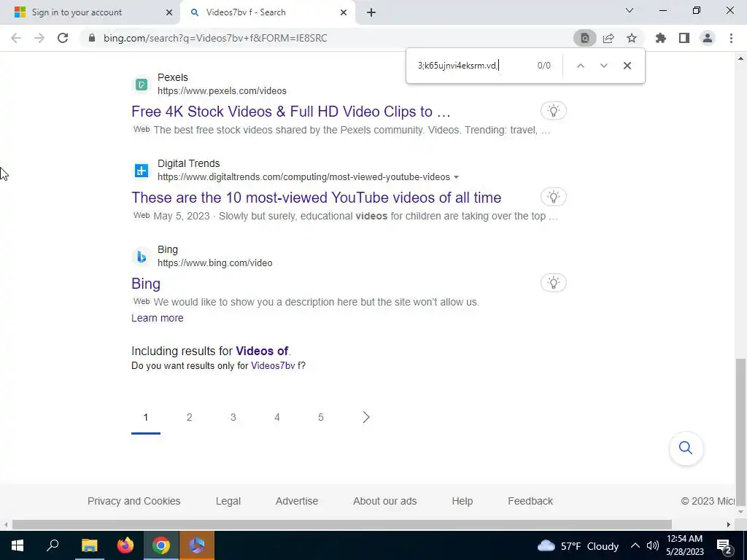Screen dimensions: 747x560
Task: Open 'Privacy and Cookies' footer link
Action: tap(134, 501)
